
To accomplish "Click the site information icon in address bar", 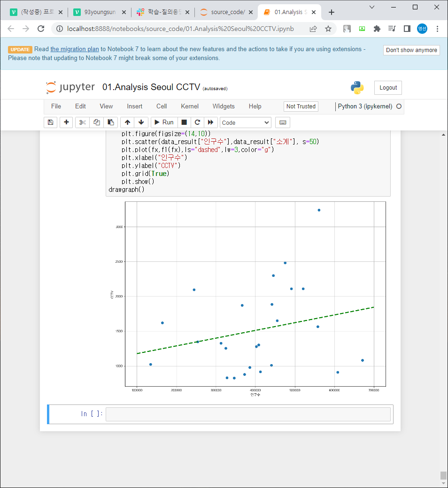I will pos(60,29).
